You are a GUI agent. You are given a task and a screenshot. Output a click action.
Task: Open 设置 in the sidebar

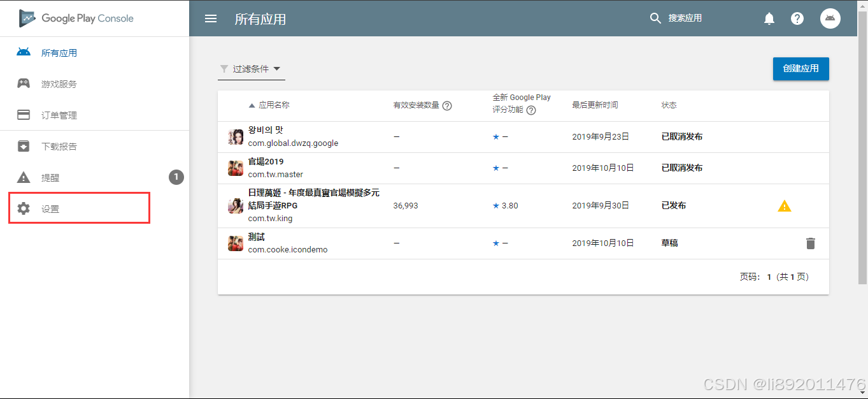(50, 209)
